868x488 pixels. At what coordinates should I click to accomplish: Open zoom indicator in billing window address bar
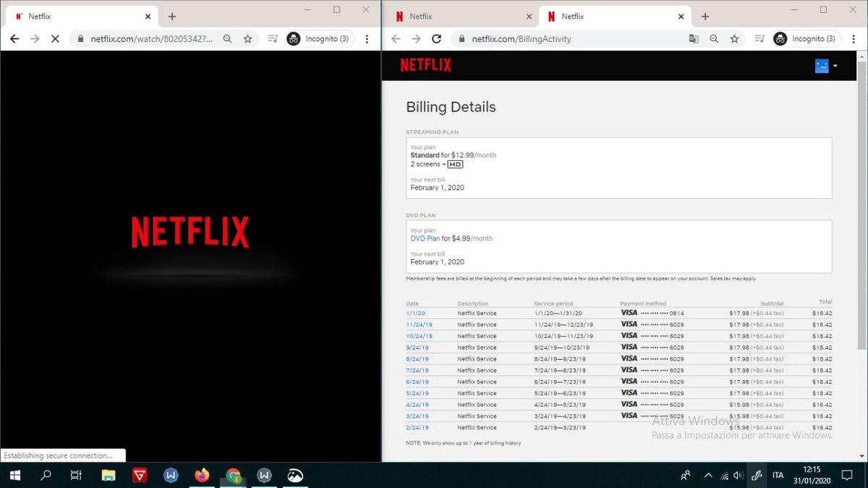(x=714, y=38)
